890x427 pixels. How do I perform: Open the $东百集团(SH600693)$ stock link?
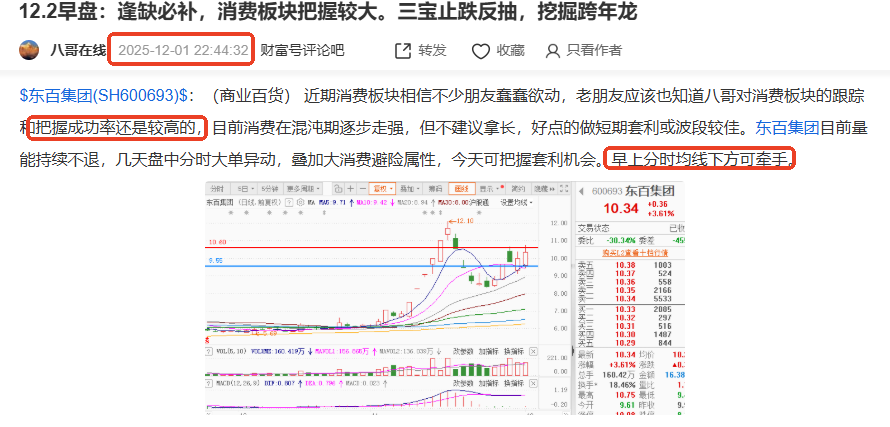coord(103,96)
